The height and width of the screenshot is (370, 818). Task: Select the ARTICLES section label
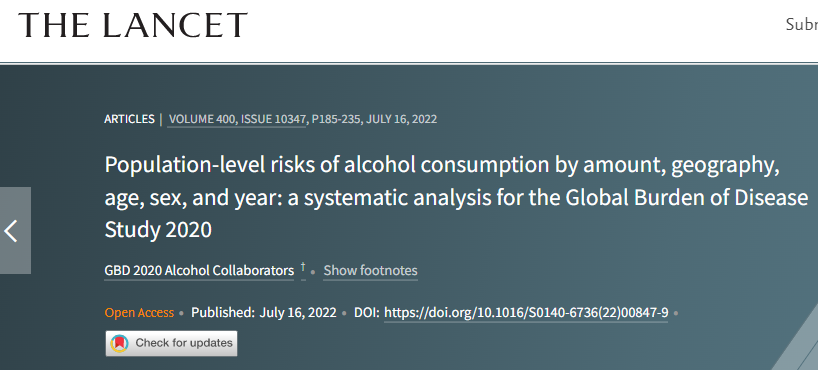point(129,119)
